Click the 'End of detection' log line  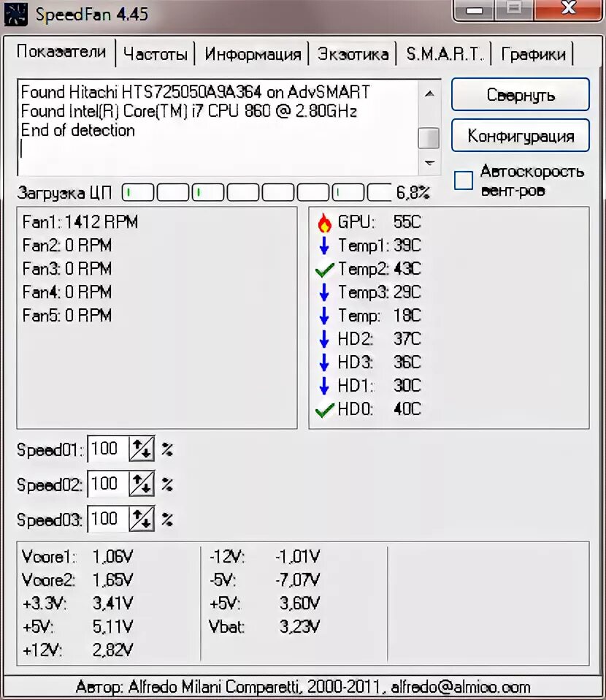tap(77, 130)
